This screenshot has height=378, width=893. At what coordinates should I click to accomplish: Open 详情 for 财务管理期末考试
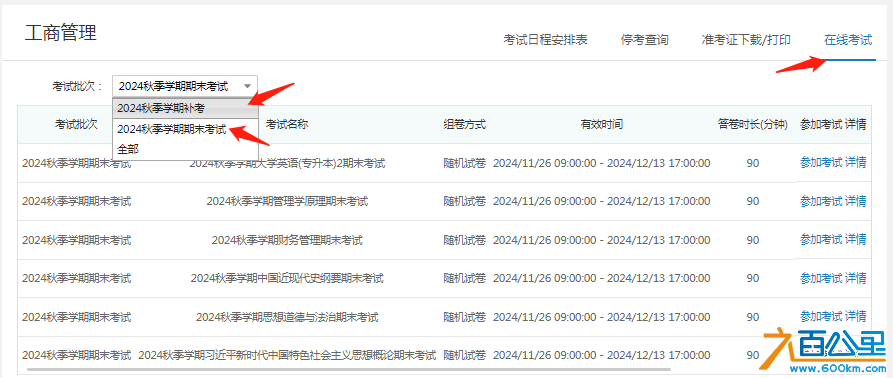pos(855,239)
